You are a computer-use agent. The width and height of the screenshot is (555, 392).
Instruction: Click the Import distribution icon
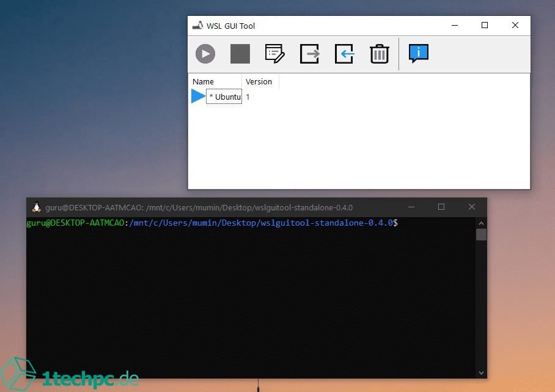[x=344, y=54]
